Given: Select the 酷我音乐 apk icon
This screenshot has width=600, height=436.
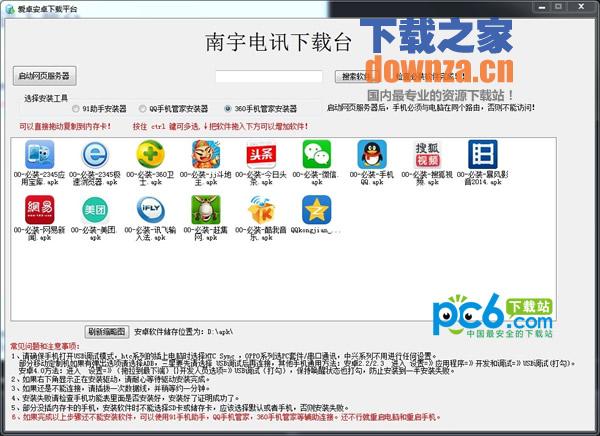Looking at the screenshot, I should tap(261, 210).
